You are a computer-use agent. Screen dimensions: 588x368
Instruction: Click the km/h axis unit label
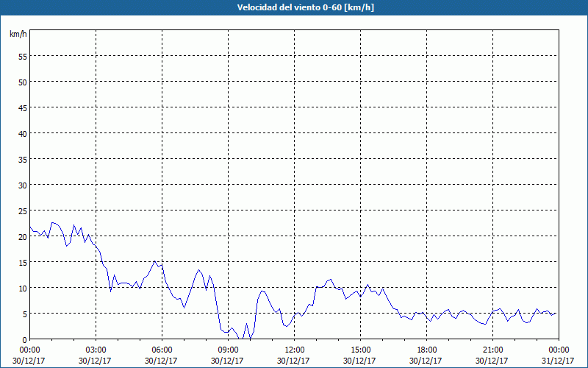coord(18,34)
